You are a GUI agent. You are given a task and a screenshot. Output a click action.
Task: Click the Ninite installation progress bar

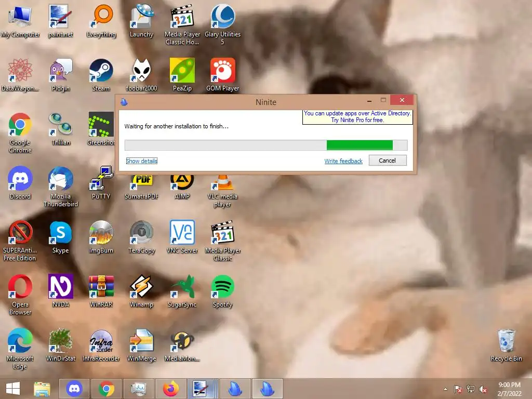[266, 145]
